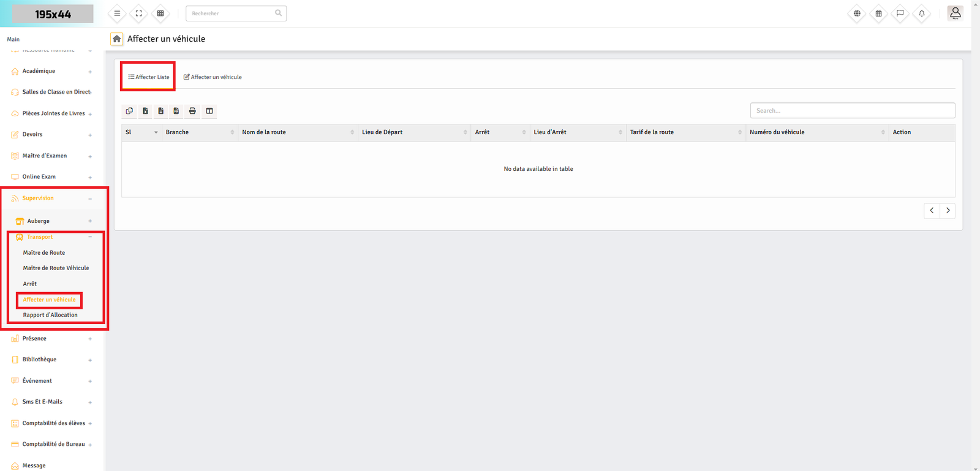Click the home icon beside page title
The height and width of the screenshot is (471, 980).
[x=116, y=39]
